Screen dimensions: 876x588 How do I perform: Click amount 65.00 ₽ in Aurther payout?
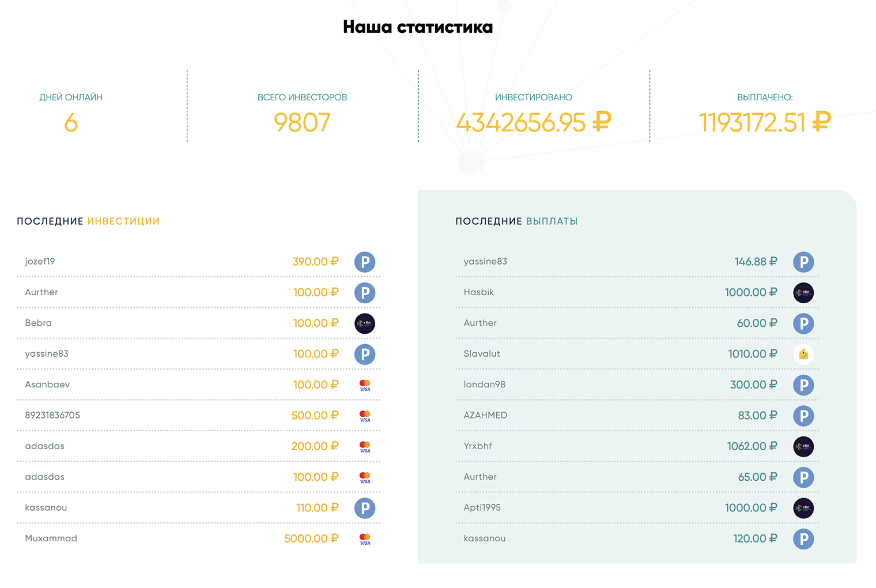(758, 477)
